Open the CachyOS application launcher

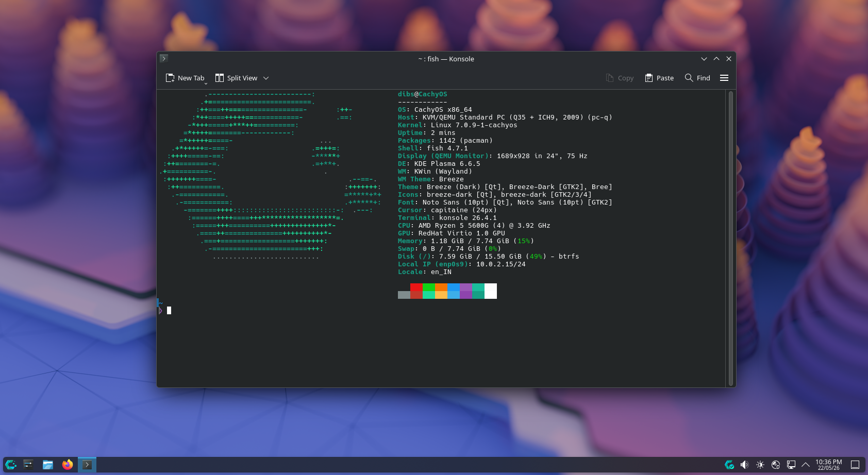11,465
